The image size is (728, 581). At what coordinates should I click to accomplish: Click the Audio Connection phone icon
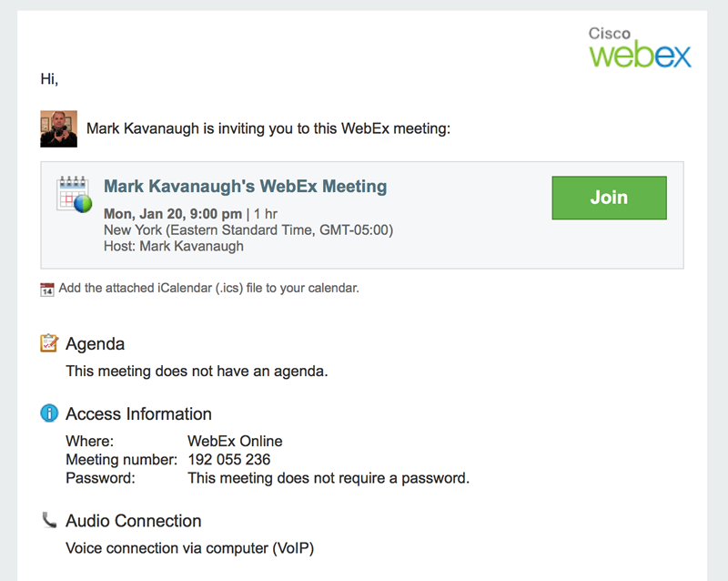[49, 520]
